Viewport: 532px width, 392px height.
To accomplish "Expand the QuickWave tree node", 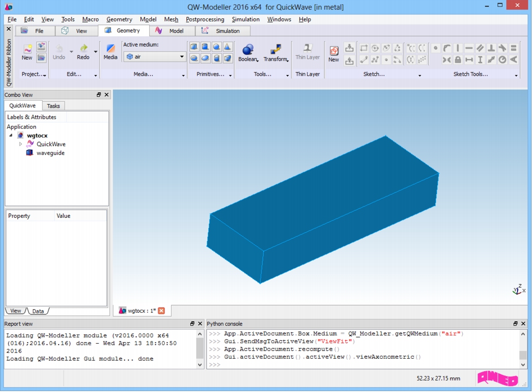I will (20, 144).
